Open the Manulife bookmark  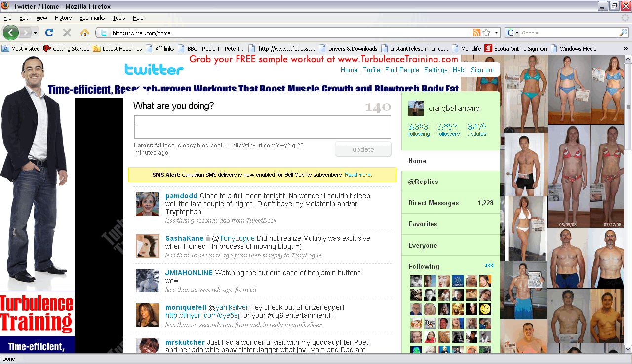point(467,49)
